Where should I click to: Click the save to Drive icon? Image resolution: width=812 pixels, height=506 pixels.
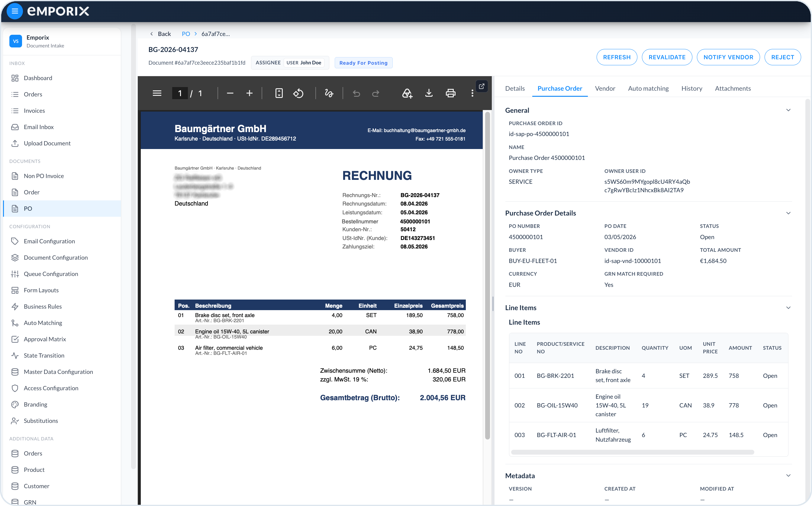(407, 93)
